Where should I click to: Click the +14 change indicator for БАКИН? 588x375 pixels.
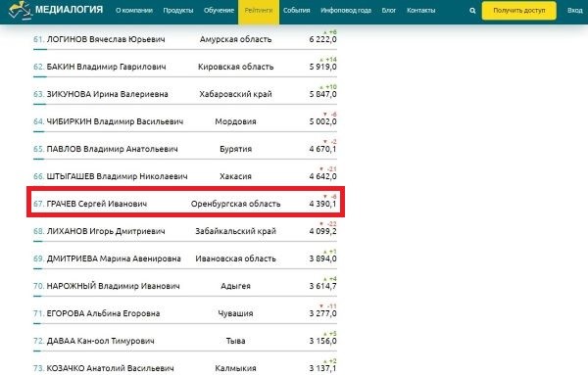(x=328, y=60)
